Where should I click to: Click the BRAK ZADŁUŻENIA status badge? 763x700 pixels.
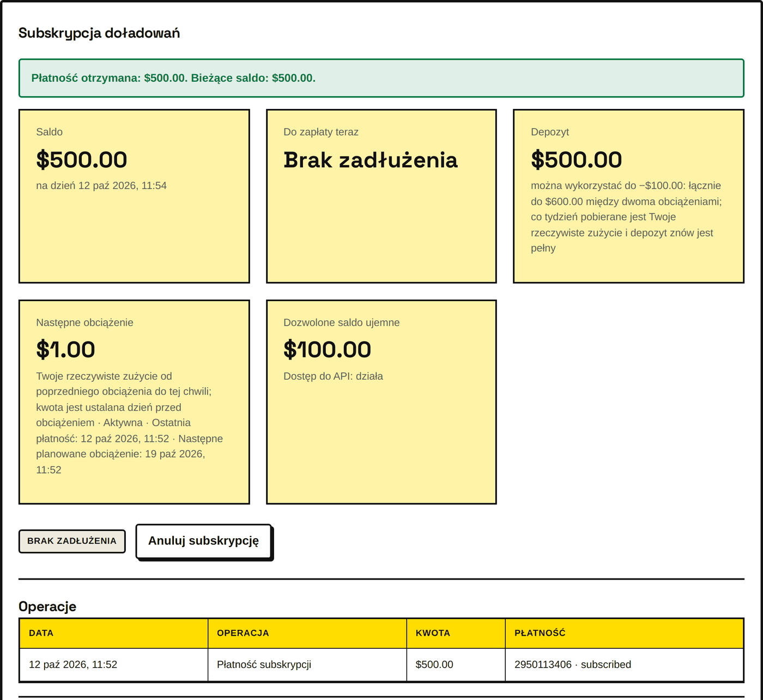pos(72,541)
